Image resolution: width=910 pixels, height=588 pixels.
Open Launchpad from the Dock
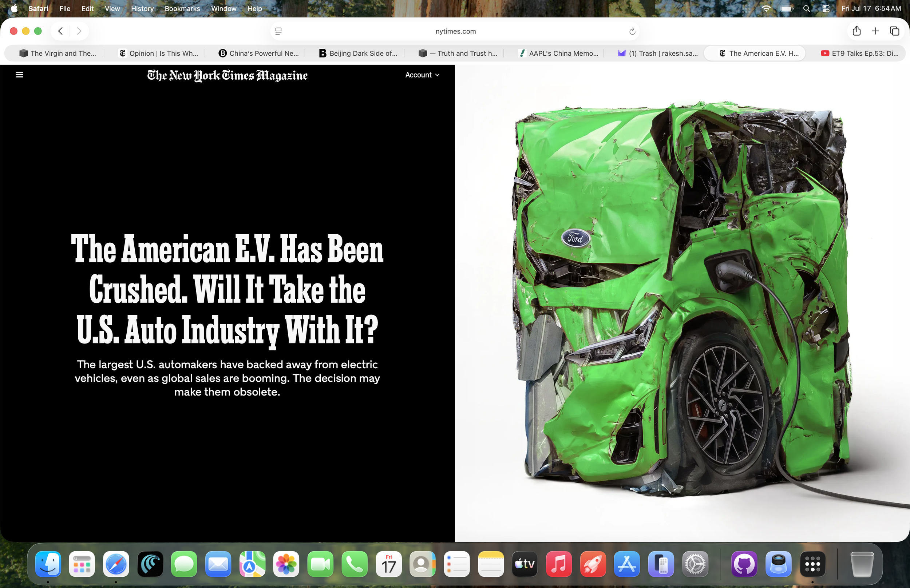coord(82,564)
